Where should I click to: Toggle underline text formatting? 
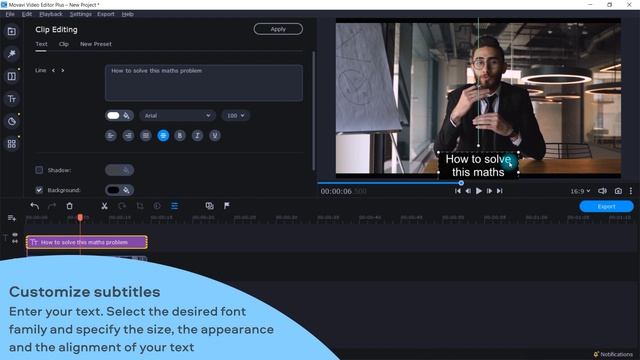[x=215, y=136]
